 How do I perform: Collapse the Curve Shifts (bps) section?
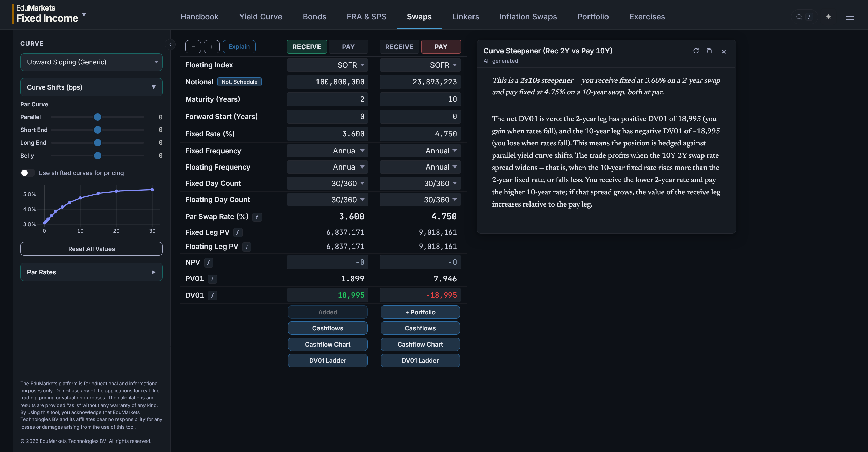pos(91,87)
